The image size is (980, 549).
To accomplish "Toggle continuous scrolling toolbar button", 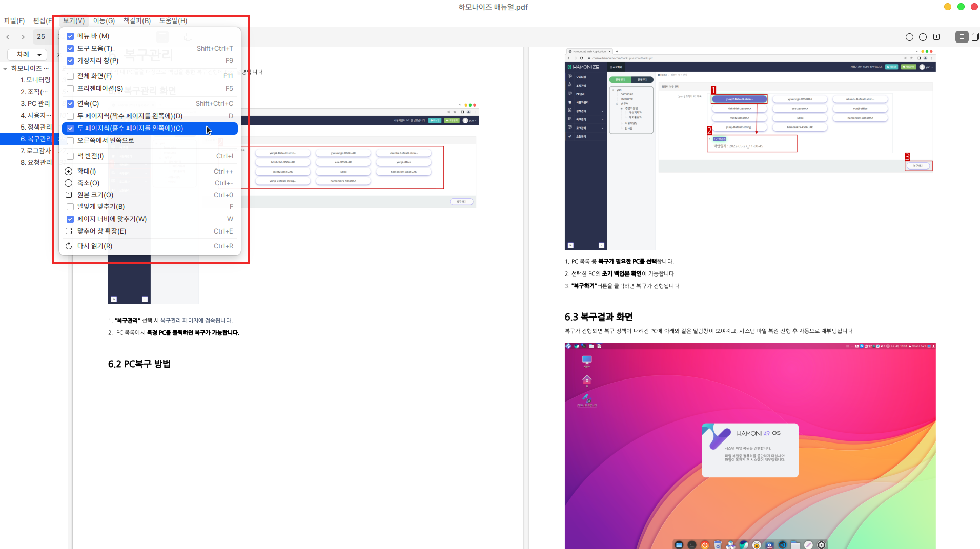I will (962, 37).
